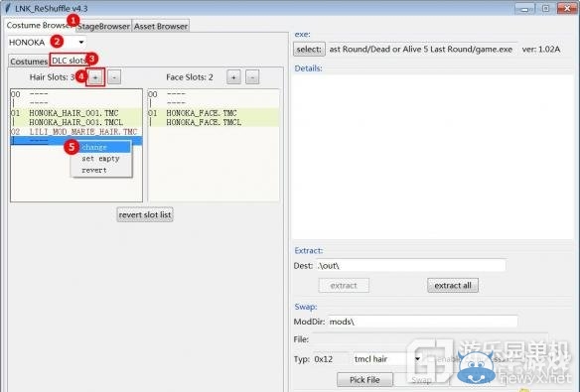Focus the ModDir input field

click(x=423, y=322)
